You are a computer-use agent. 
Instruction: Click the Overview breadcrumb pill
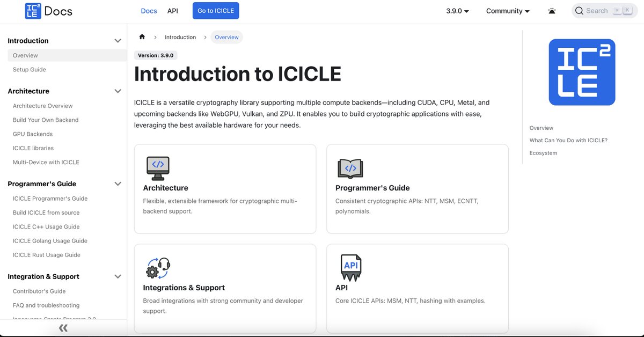tap(226, 37)
